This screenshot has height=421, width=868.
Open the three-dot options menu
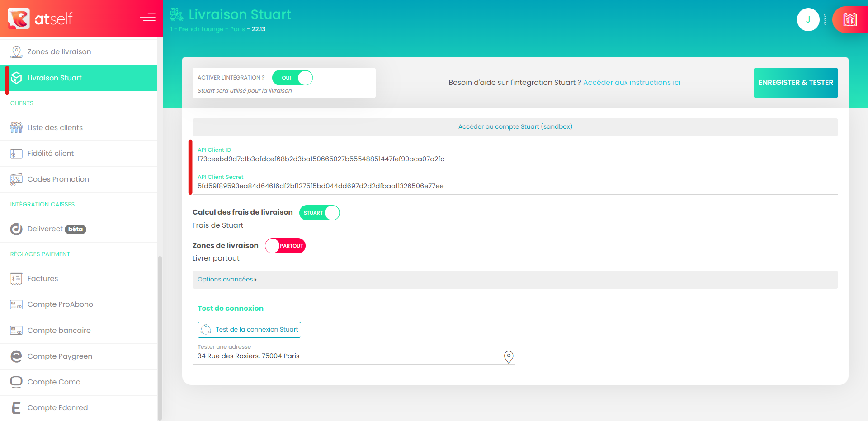825,19
